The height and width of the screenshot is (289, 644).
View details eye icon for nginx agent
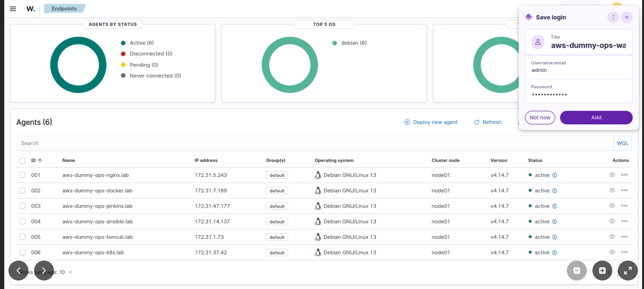click(x=612, y=175)
